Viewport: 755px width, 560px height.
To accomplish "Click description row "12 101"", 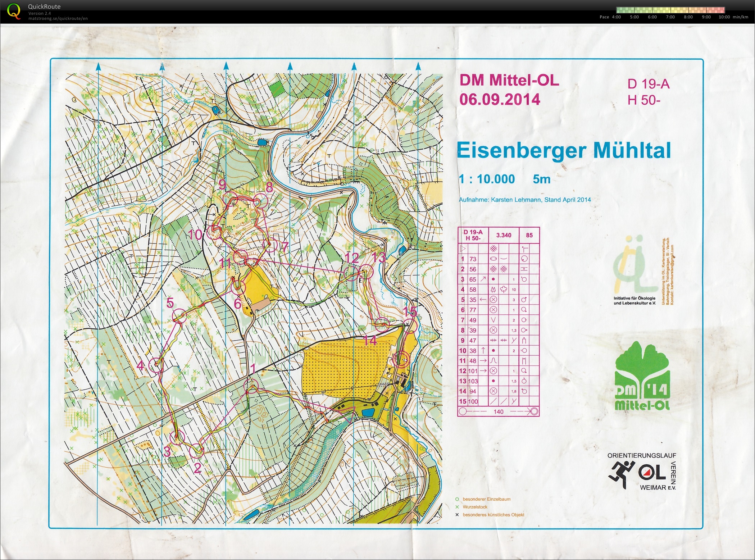I will (x=499, y=371).
